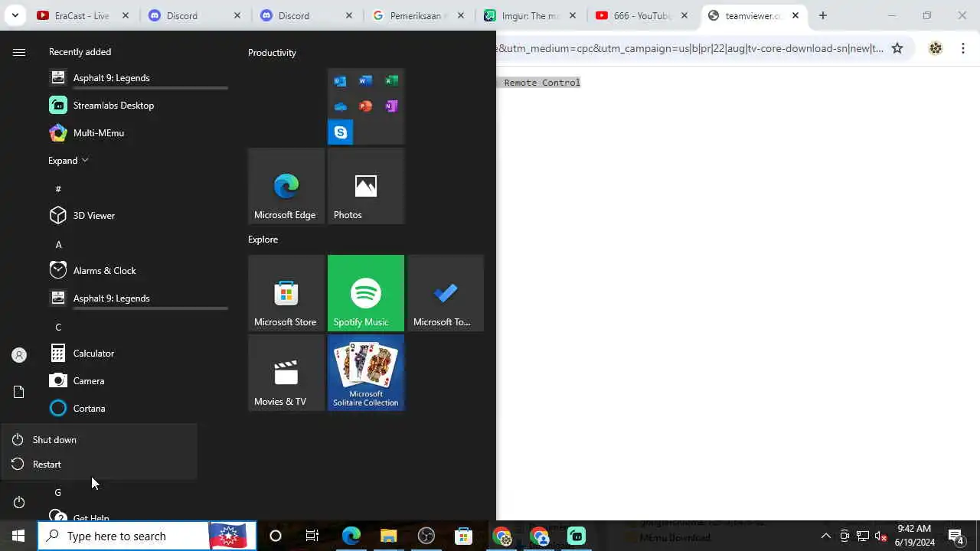The height and width of the screenshot is (551, 980).
Task: Click the OneNote icon in Productivity folder
Action: click(391, 106)
